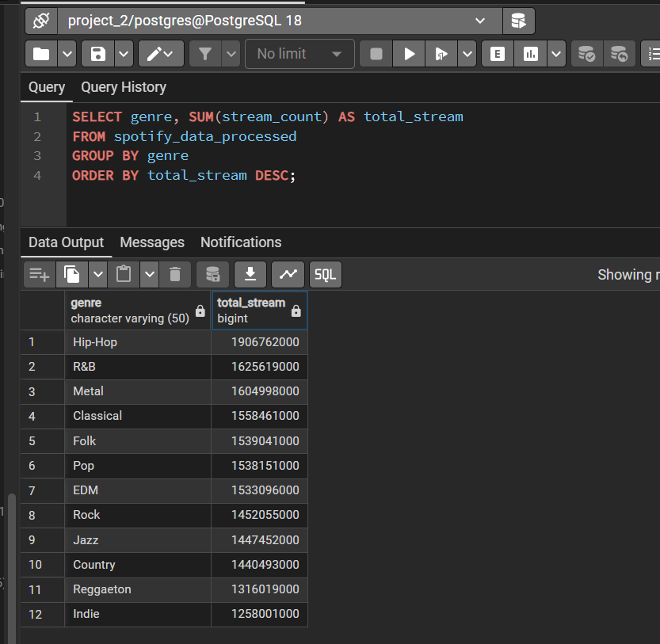Open the graph visualiser icon

(x=288, y=274)
